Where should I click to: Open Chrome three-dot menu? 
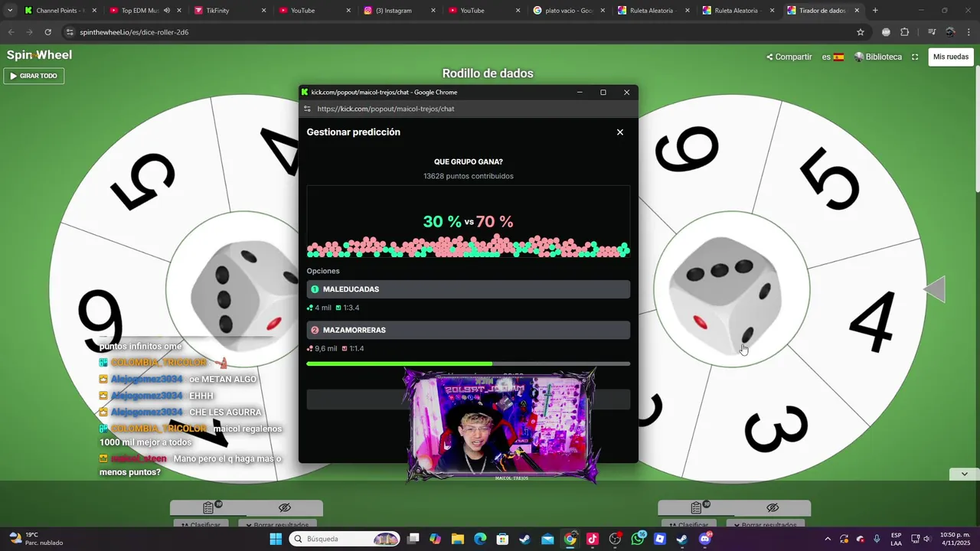pyautogui.click(x=968, y=32)
